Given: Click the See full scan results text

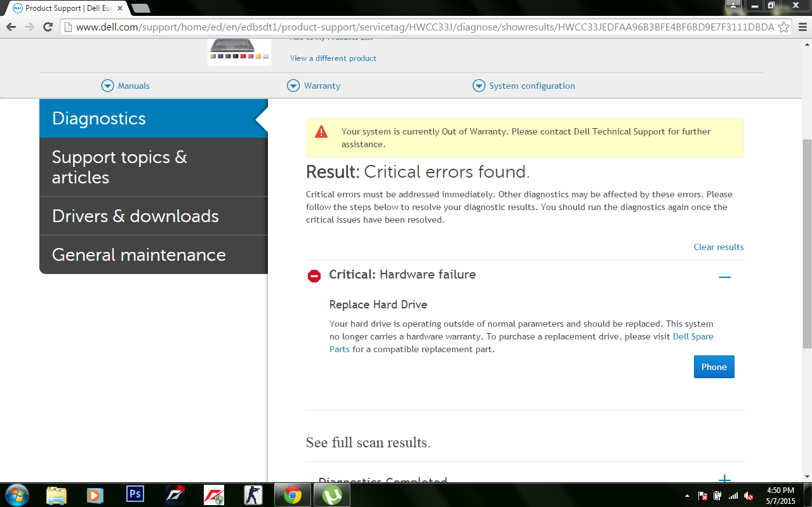Looking at the screenshot, I should [x=368, y=442].
